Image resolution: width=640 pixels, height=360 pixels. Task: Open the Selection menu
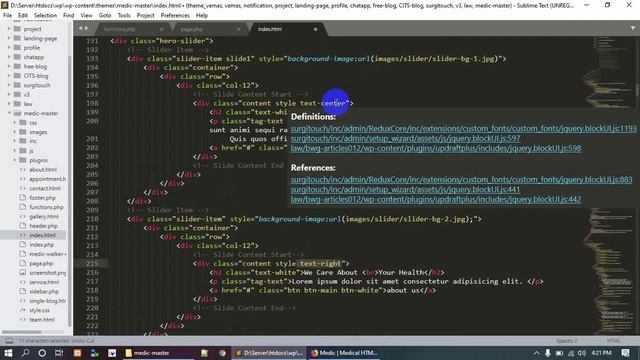tap(45, 15)
